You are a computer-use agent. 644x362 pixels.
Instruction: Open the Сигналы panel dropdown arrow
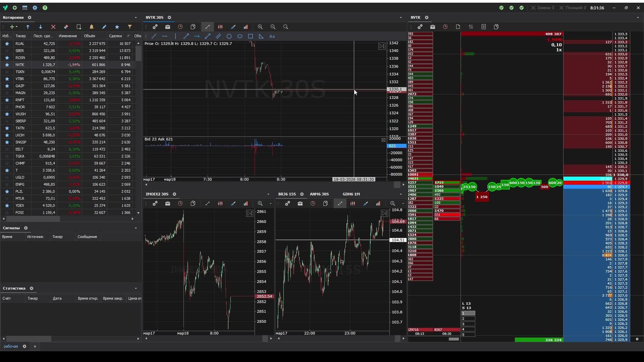coord(136,228)
